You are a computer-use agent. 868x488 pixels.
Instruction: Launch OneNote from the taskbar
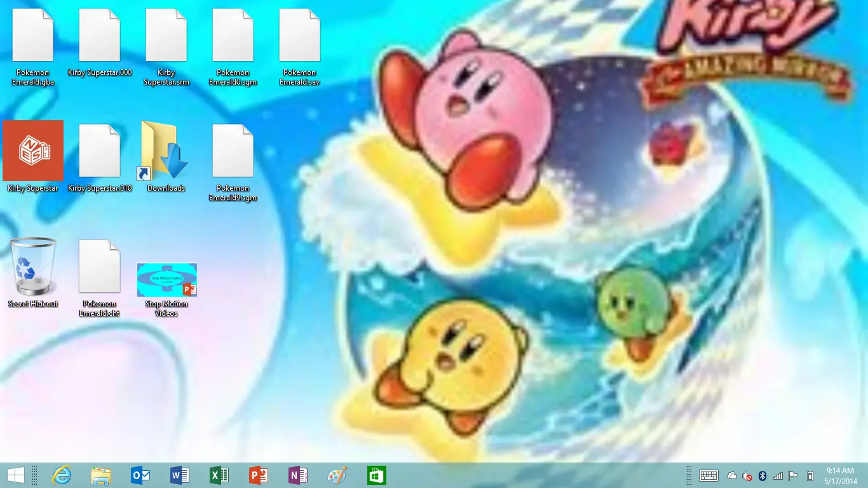click(298, 475)
